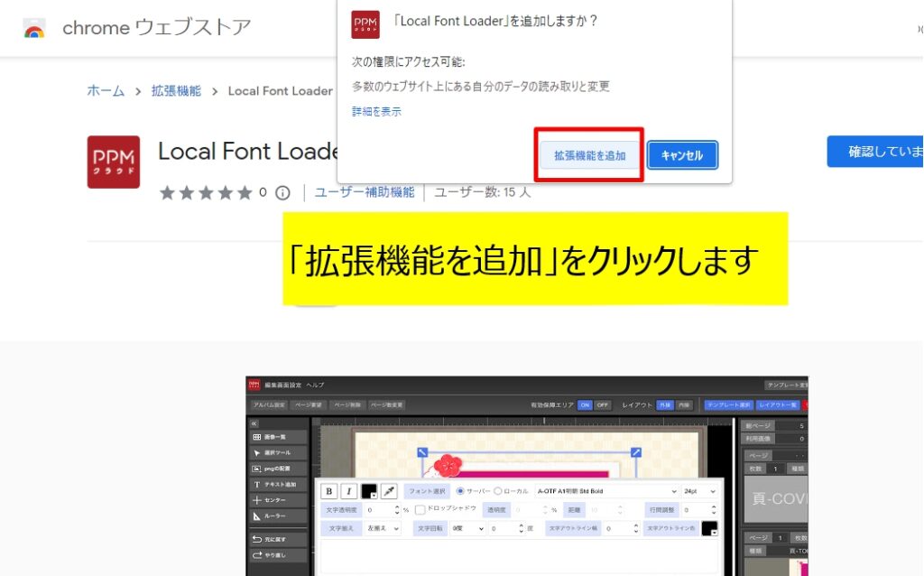
Task: Click the Local Font Loader breadcrumb text
Action: click(281, 91)
